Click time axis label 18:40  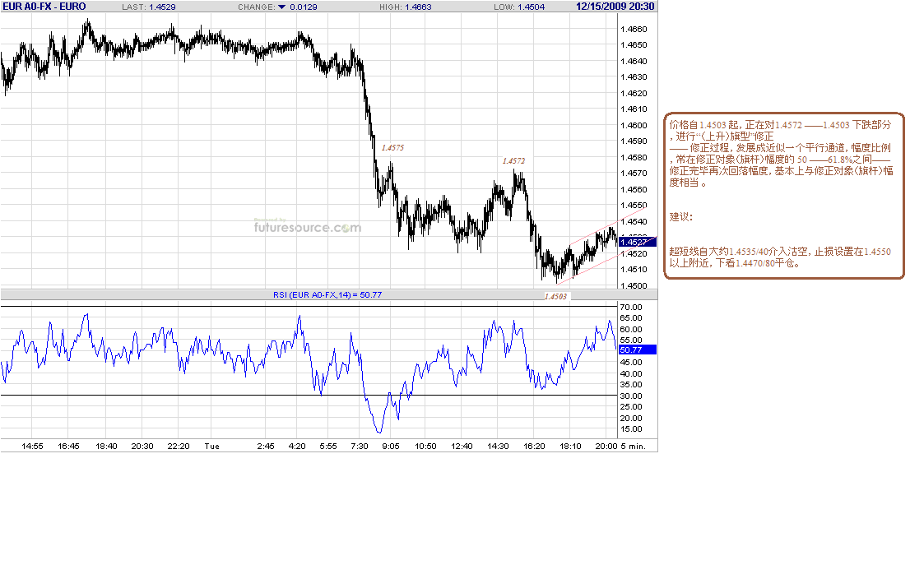[106, 446]
